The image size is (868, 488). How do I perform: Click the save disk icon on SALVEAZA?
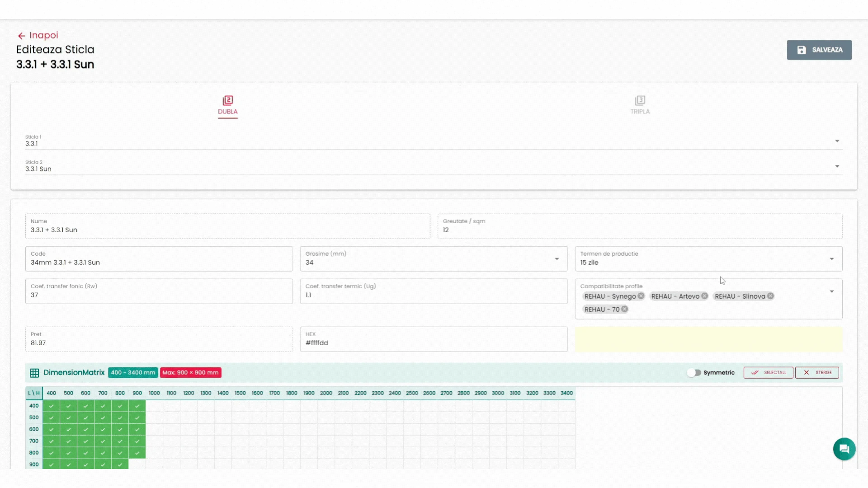[801, 50]
